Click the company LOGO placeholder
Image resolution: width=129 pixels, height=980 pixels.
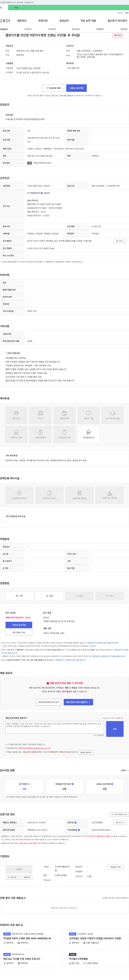(x=19, y=869)
